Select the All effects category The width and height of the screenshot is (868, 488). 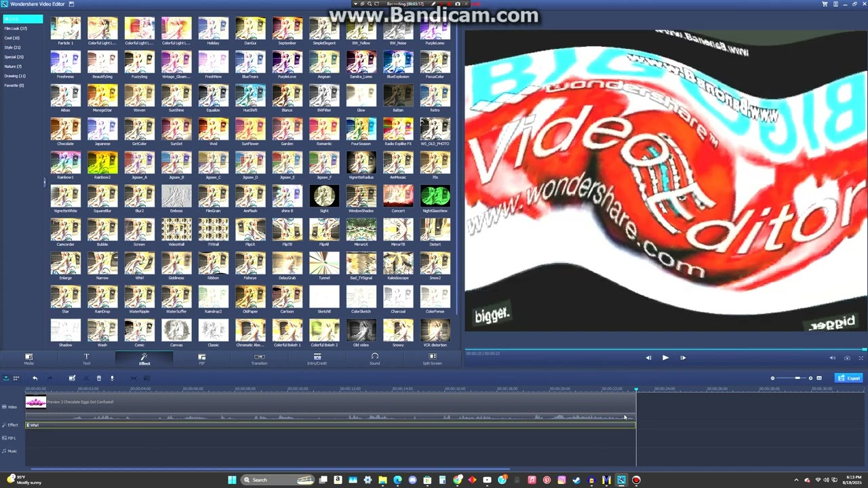pyautogui.click(x=22, y=19)
